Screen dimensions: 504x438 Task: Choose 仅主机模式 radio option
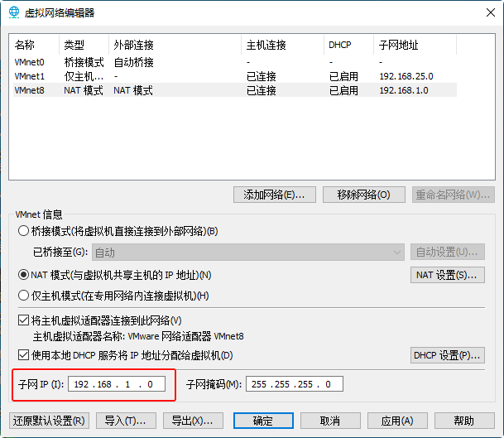point(23,296)
